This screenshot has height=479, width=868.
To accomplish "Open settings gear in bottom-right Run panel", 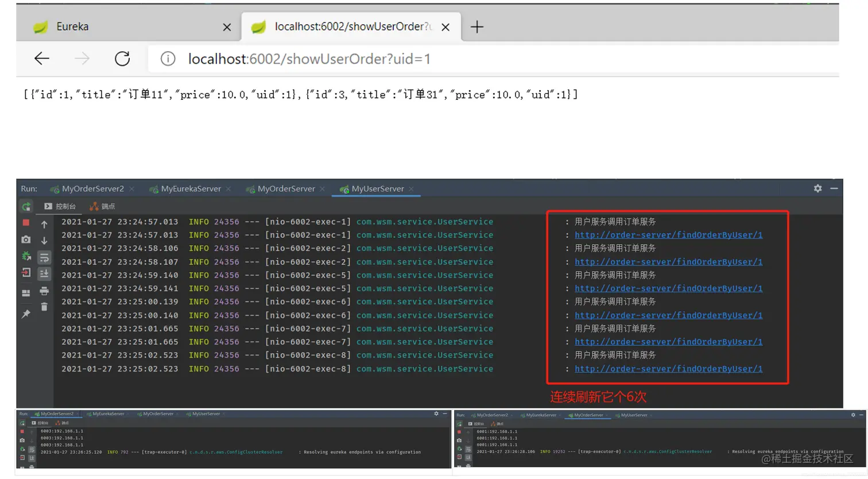I will click(853, 415).
